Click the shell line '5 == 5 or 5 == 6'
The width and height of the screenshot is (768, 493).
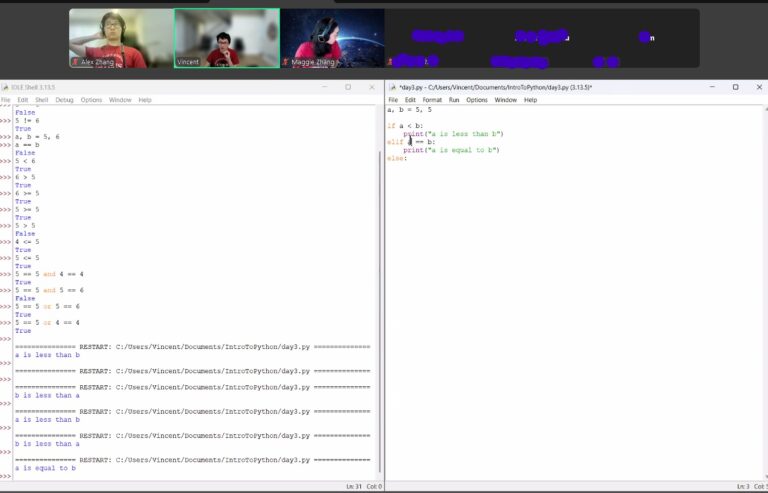[47, 306]
